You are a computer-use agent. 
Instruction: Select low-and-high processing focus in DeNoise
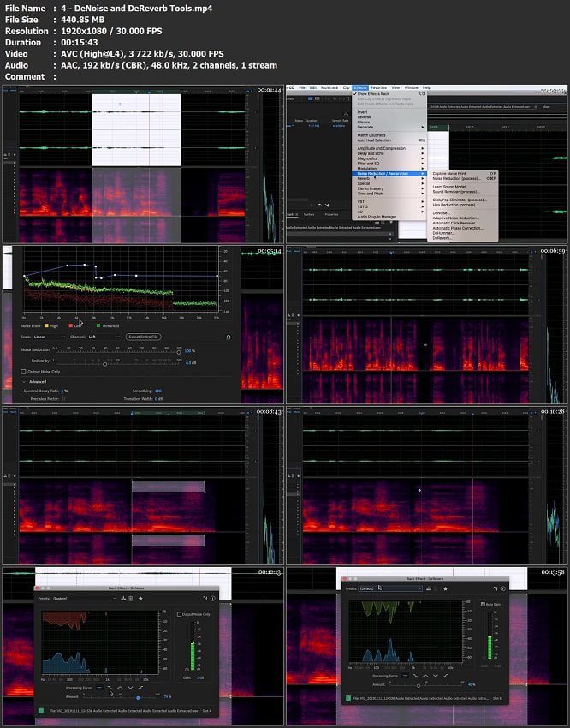click(x=130, y=688)
